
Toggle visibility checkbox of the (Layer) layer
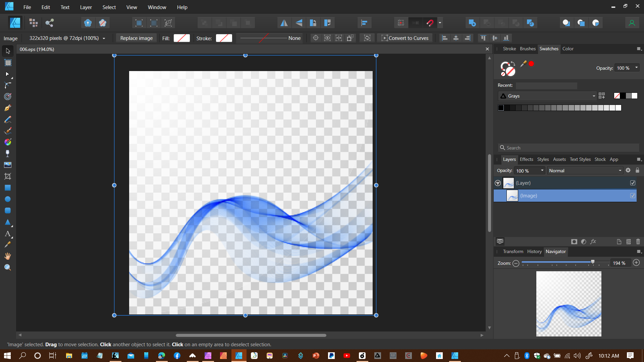(x=633, y=183)
